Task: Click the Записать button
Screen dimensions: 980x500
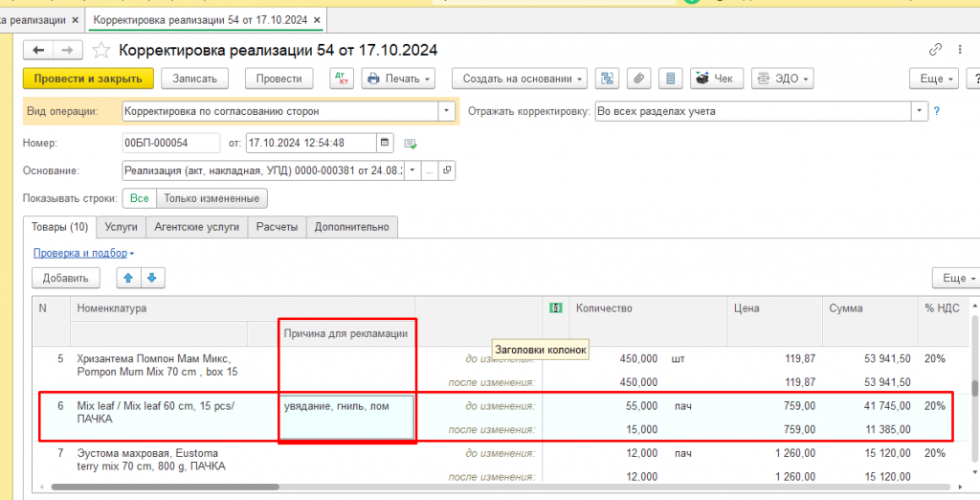Action: click(194, 79)
